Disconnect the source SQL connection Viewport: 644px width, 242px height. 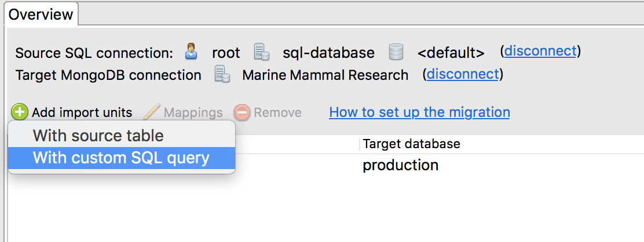(x=540, y=51)
